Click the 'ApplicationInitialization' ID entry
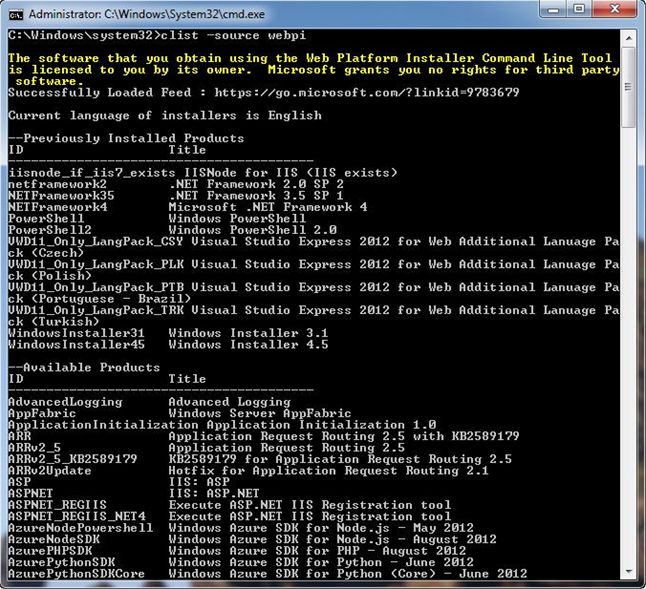Viewport: 646px width, 589px height. click(x=103, y=425)
